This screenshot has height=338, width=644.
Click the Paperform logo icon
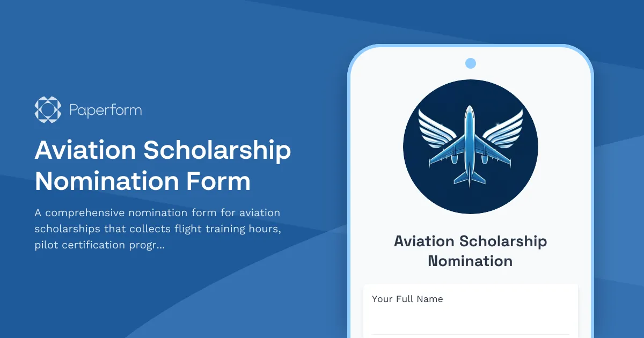pos(48,109)
